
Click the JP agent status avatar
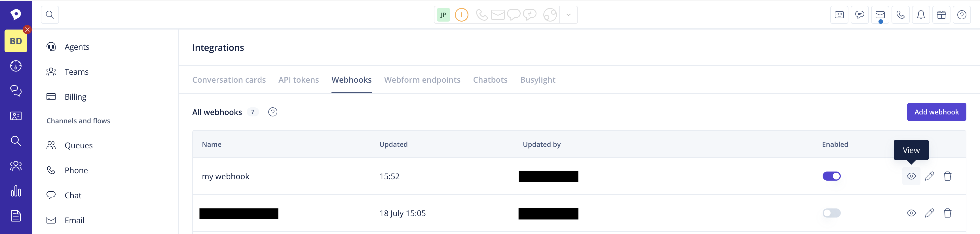(x=443, y=15)
